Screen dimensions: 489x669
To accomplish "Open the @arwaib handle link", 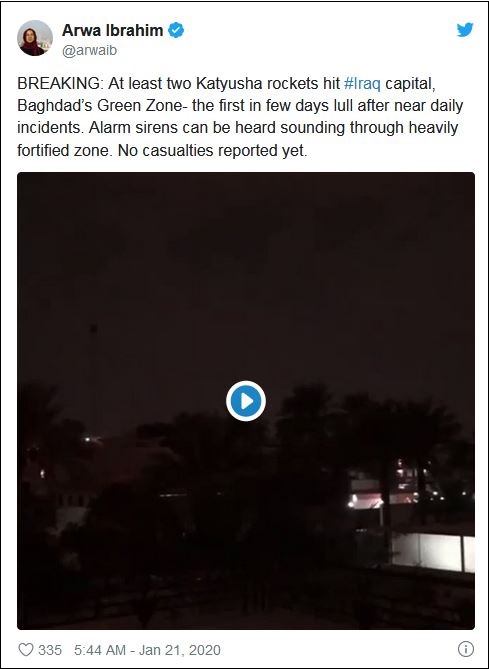I will [89, 51].
